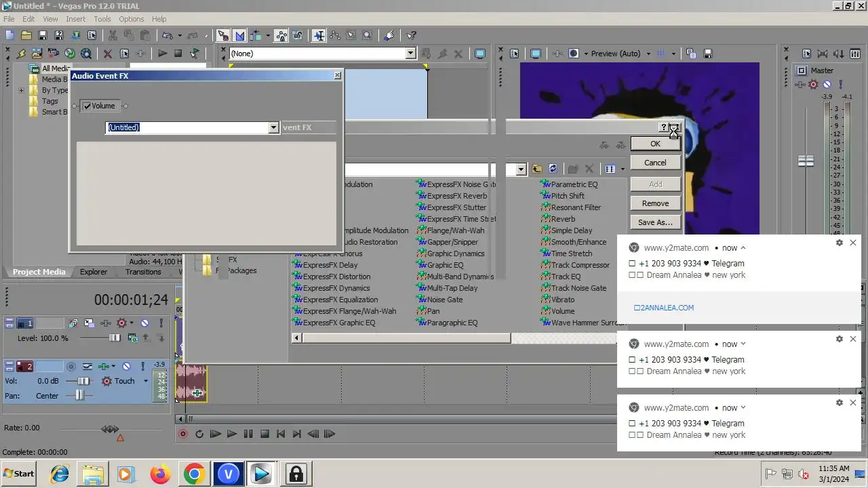Mute audio track 2
The height and width of the screenshot is (488, 868).
pos(126,366)
